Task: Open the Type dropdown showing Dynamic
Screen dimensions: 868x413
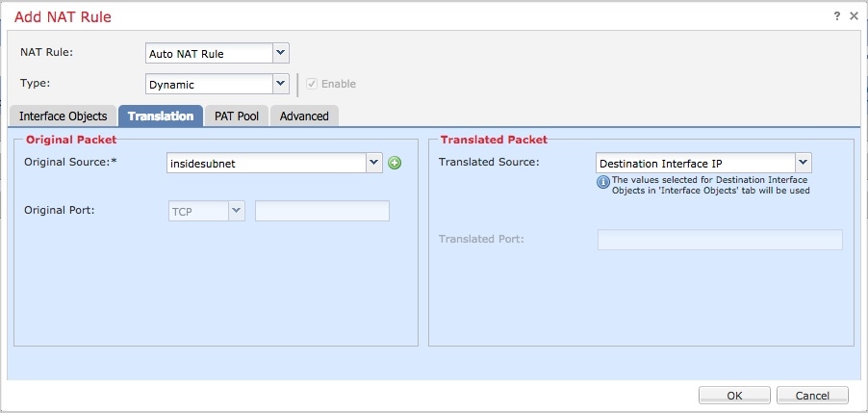Action: pyautogui.click(x=280, y=84)
